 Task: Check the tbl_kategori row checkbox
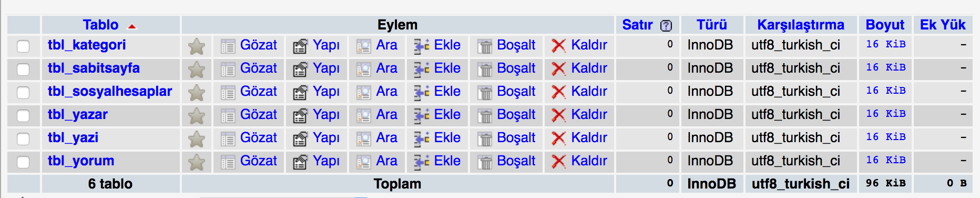[23, 46]
